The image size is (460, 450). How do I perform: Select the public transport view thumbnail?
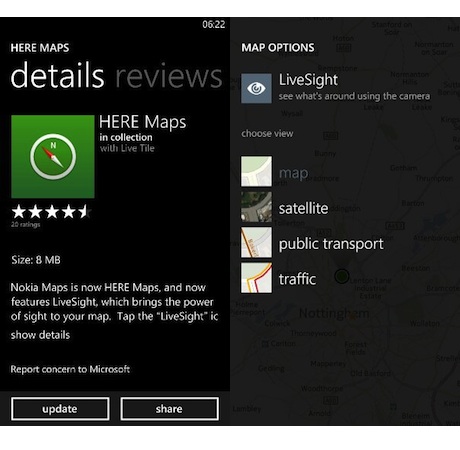(x=256, y=242)
